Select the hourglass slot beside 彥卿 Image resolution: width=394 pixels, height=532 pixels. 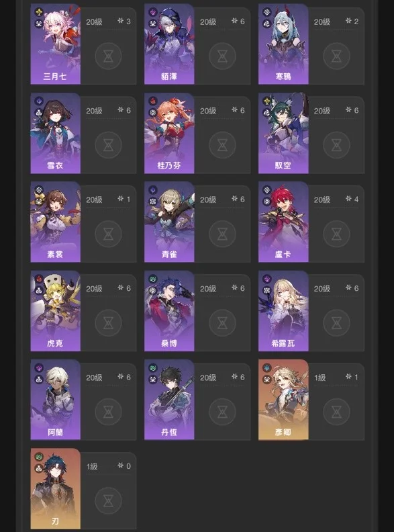click(336, 412)
